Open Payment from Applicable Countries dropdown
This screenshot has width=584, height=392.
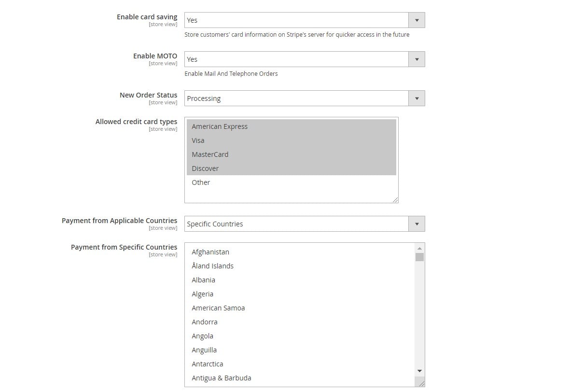click(305, 224)
